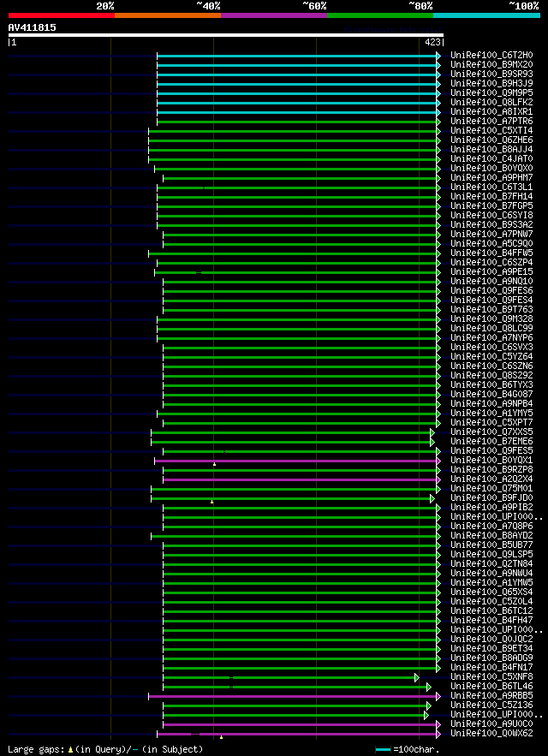This screenshot has height=756, width=548.
Task: Click the UniRef100_A7PTR6 hit name
Action: click(491, 121)
